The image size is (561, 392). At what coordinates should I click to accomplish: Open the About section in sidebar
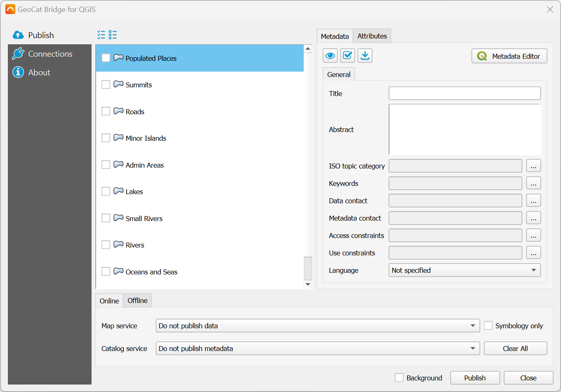tap(39, 72)
